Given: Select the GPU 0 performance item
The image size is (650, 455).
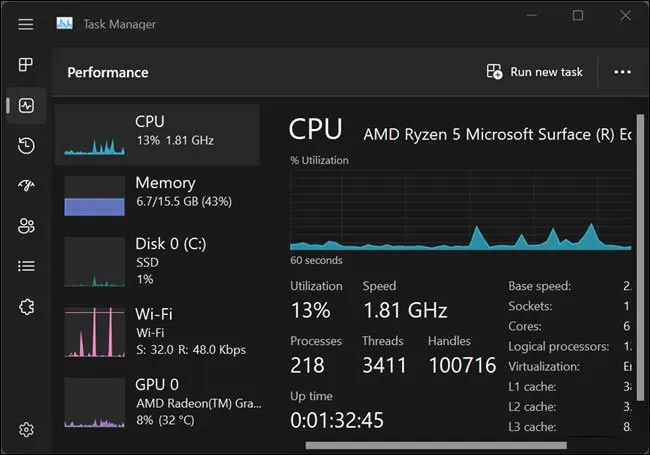Looking at the screenshot, I should click(157, 402).
